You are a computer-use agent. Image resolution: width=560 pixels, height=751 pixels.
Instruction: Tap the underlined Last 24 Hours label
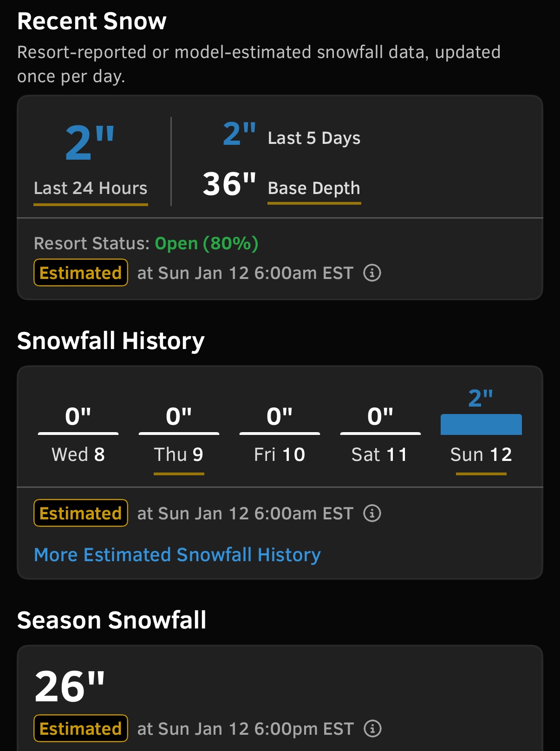tap(91, 189)
